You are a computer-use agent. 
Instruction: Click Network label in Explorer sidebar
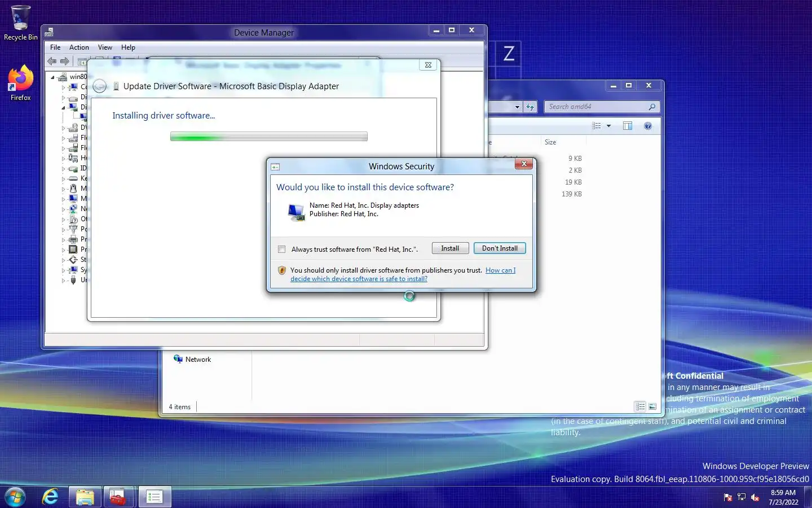coord(198,360)
